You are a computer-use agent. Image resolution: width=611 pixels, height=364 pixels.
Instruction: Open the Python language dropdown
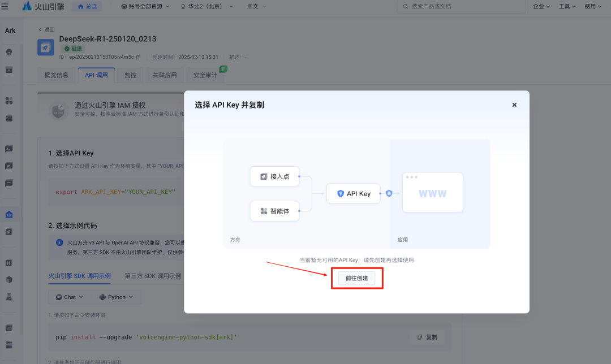click(x=116, y=297)
